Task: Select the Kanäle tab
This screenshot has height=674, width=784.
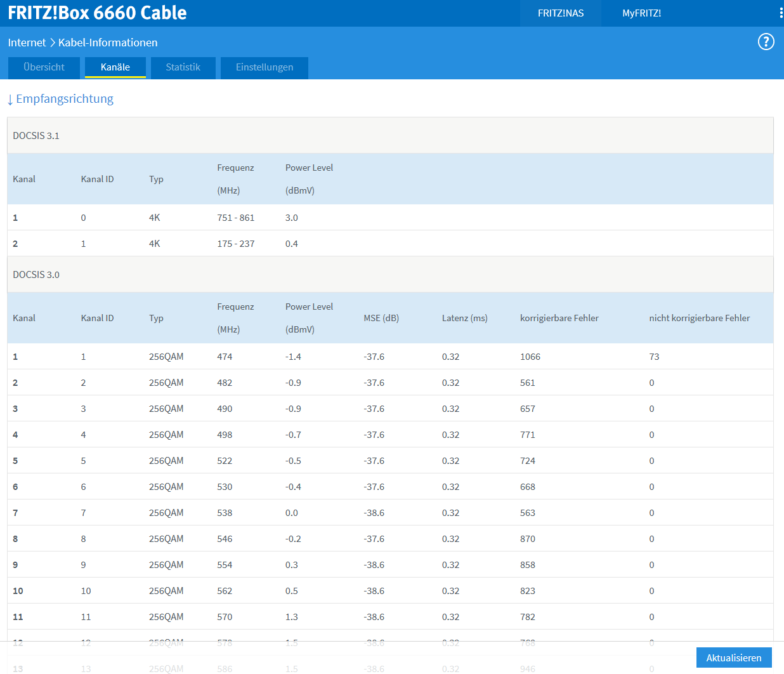Action: point(115,67)
